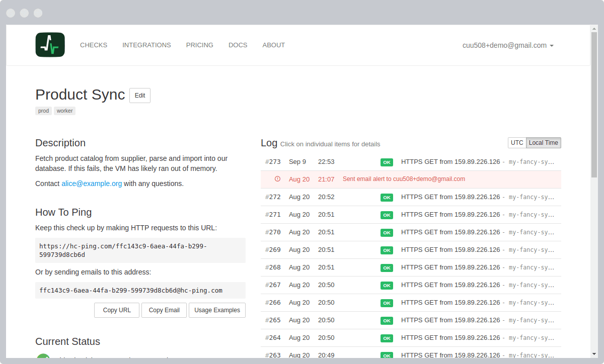This screenshot has width=604, height=364.
Task: Switch log timestamps to Local Time
Action: point(543,142)
